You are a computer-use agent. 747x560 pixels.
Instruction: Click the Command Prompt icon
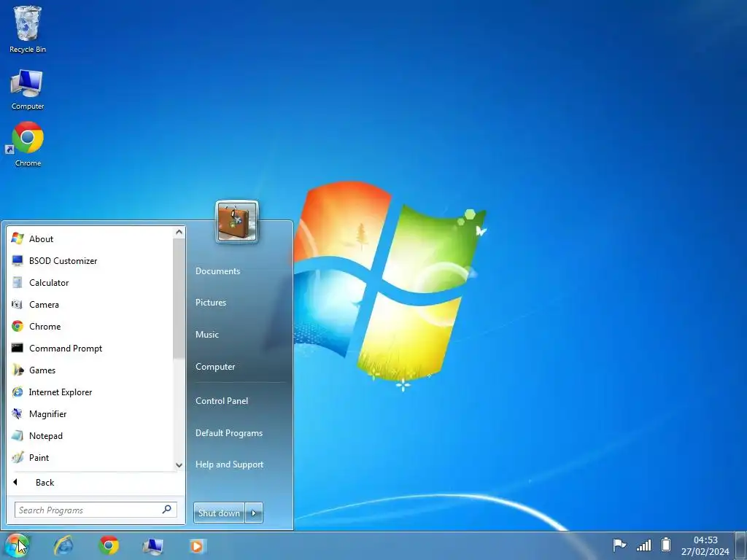tap(18, 348)
